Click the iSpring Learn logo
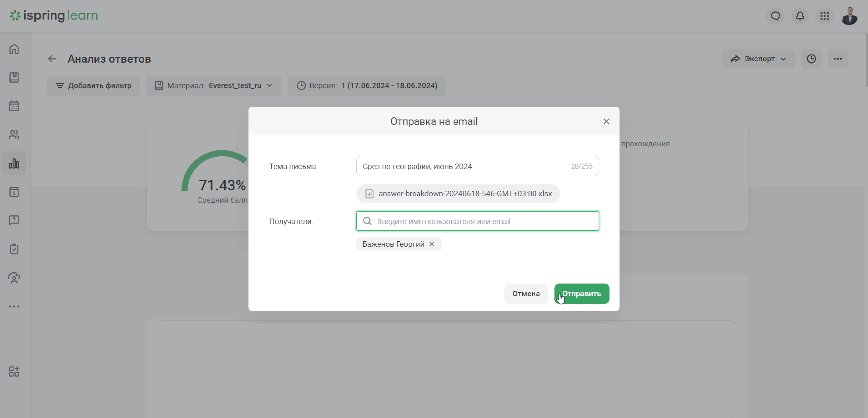Viewport: 868px width, 418px height. (x=54, y=16)
